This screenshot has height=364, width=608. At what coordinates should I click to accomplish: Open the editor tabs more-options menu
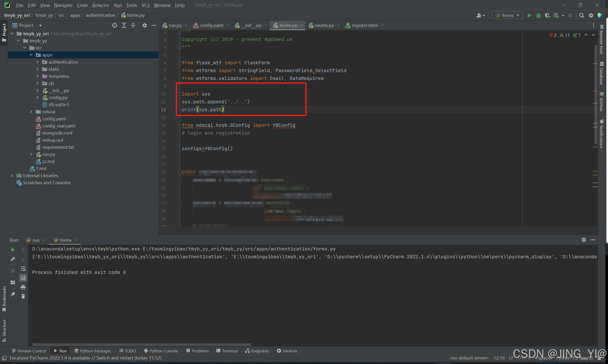[x=594, y=25]
